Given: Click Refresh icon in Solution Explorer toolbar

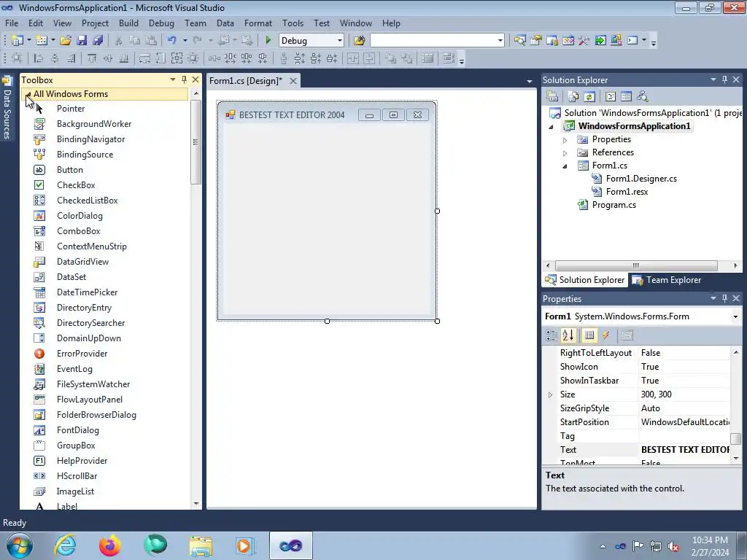Looking at the screenshot, I should (x=589, y=97).
